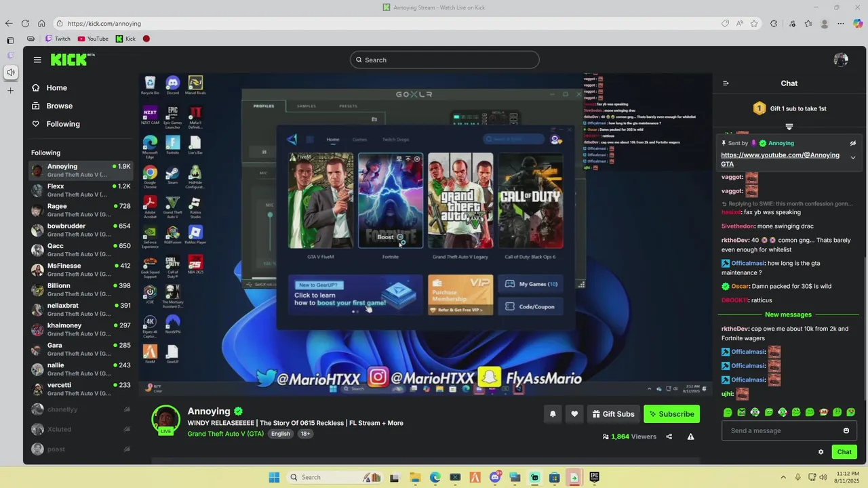
Task: Follow channel with the heart button
Action: [574, 414]
